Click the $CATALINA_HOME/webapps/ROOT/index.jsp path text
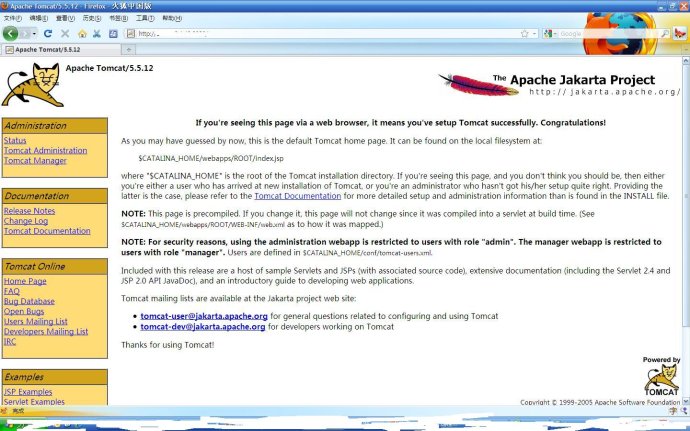Screen dimensions: 690x431 [211, 158]
